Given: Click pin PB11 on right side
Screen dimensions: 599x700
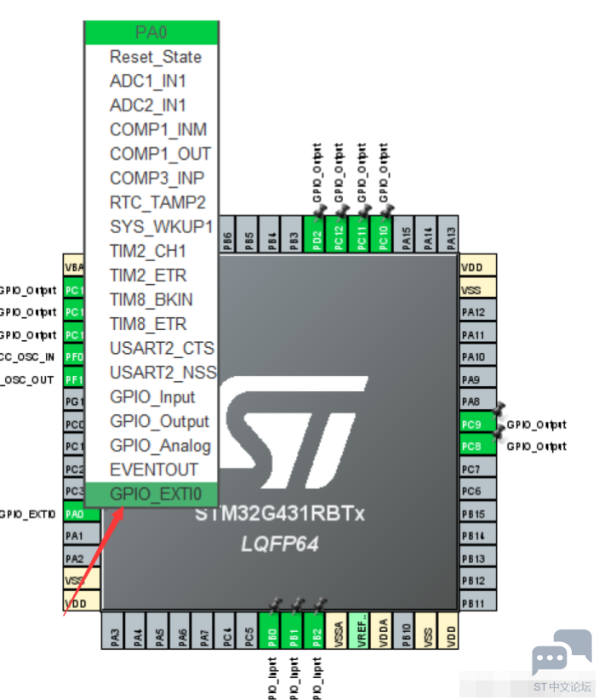Looking at the screenshot, I should point(478,601).
